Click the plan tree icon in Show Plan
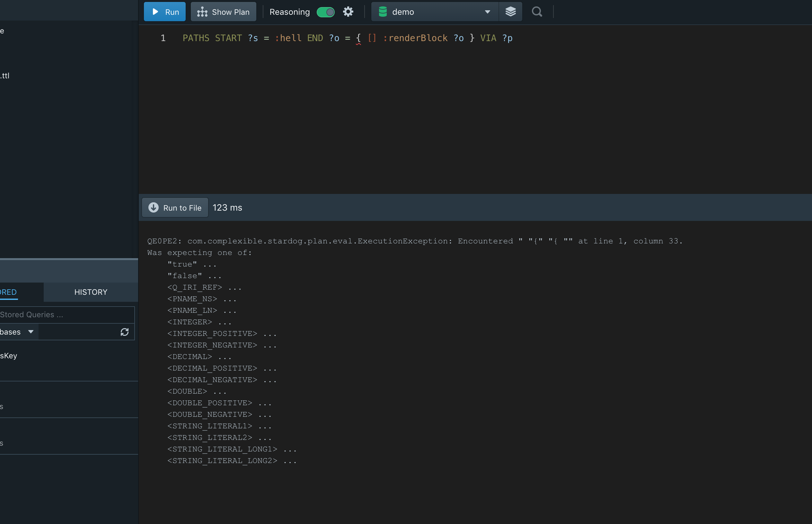Viewport: 812px width, 524px height. 202,12
